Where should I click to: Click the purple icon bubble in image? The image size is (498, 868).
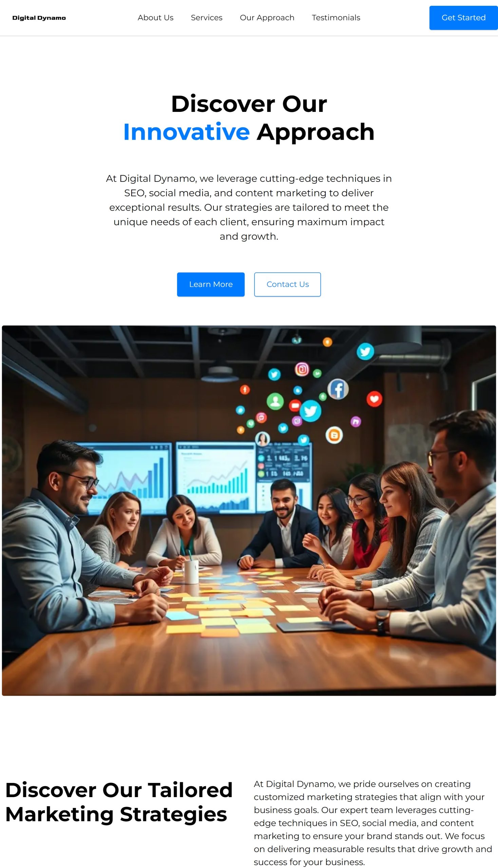pyautogui.click(x=356, y=421)
